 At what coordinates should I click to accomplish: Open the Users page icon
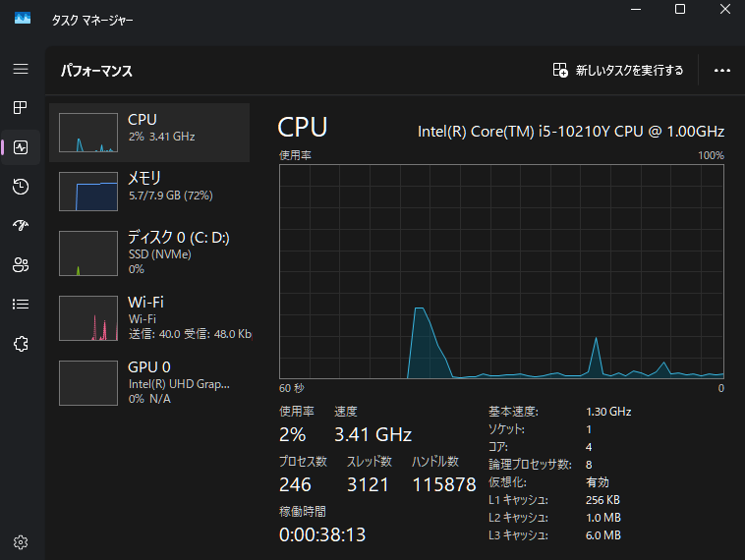(21, 264)
